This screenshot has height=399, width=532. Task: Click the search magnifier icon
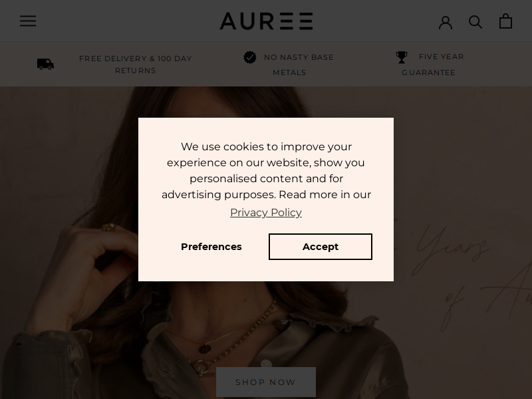475,22
